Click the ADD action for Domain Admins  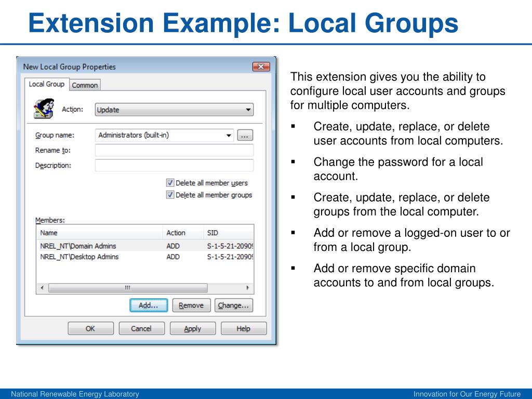tap(173, 246)
